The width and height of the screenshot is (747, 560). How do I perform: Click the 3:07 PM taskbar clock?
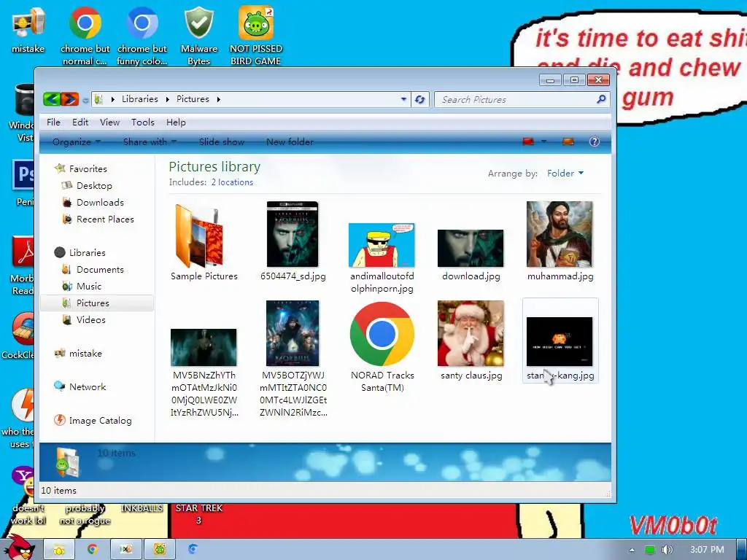point(707,550)
